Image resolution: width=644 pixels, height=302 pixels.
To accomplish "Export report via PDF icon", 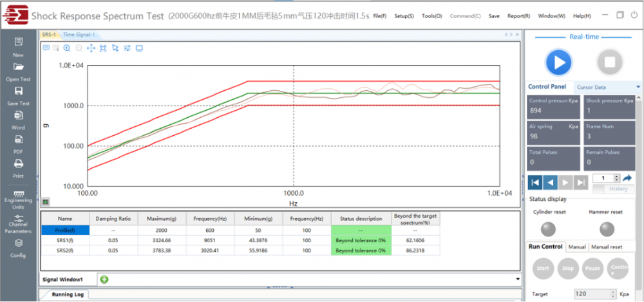I will pyautogui.click(x=18, y=143).
